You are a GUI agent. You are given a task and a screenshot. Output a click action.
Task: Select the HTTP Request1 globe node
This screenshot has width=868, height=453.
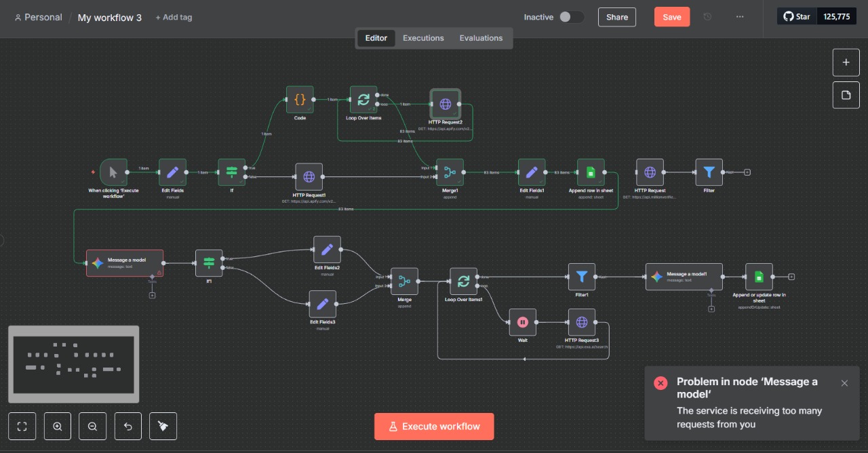tap(309, 177)
